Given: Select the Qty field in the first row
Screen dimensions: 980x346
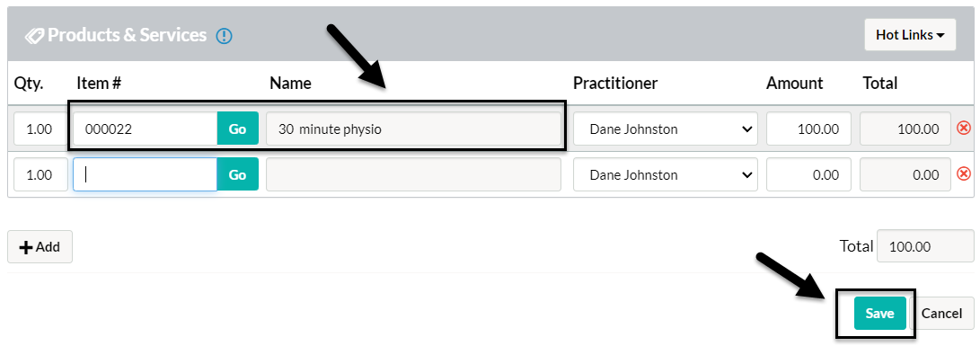Looking at the screenshot, I should [40, 129].
